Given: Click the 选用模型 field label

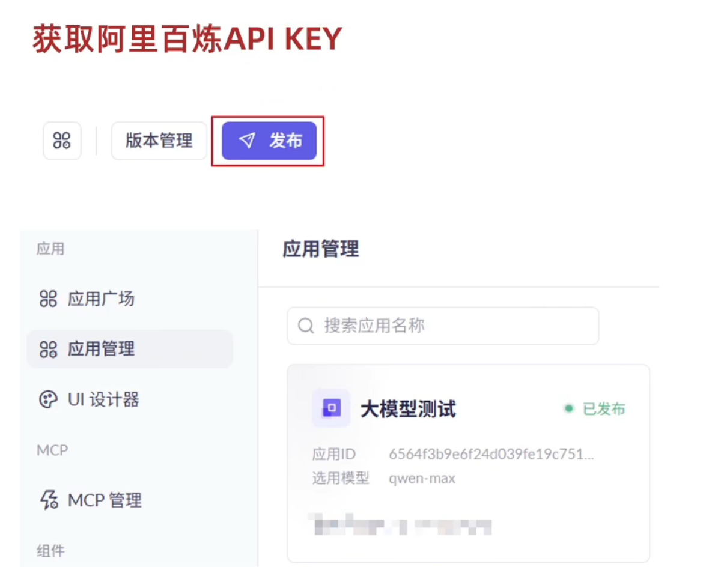Looking at the screenshot, I should pos(341,478).
